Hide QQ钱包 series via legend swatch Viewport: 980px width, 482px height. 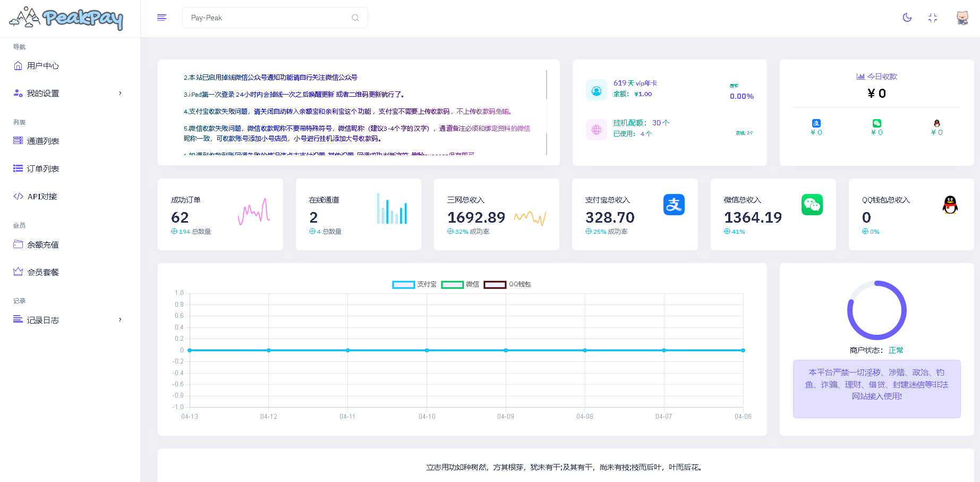(x=495, y=285)
